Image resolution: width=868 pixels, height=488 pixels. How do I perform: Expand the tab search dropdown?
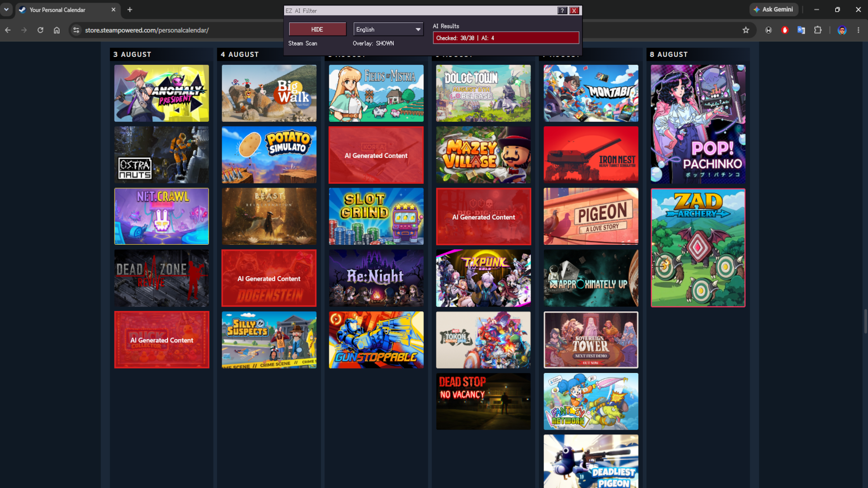point(6,9)
